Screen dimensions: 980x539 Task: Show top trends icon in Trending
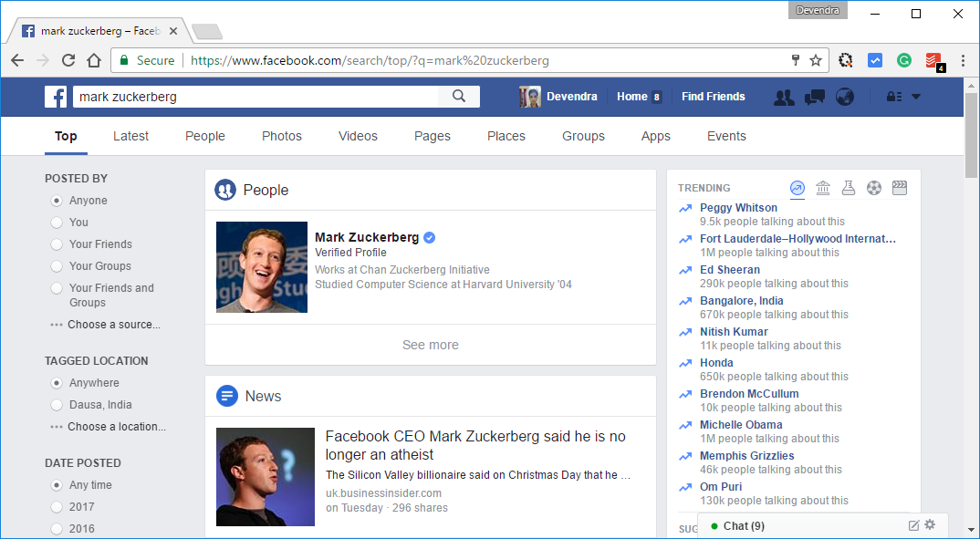[798, 188]
